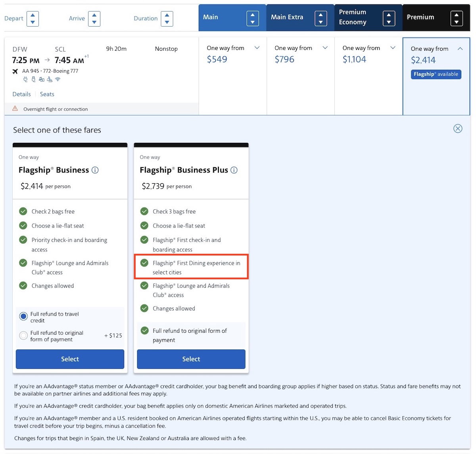The height and width of the screenshot is (454, 476).
Task: Expand the $1,104 Premium Economy fare
Action: pos(393,48)
